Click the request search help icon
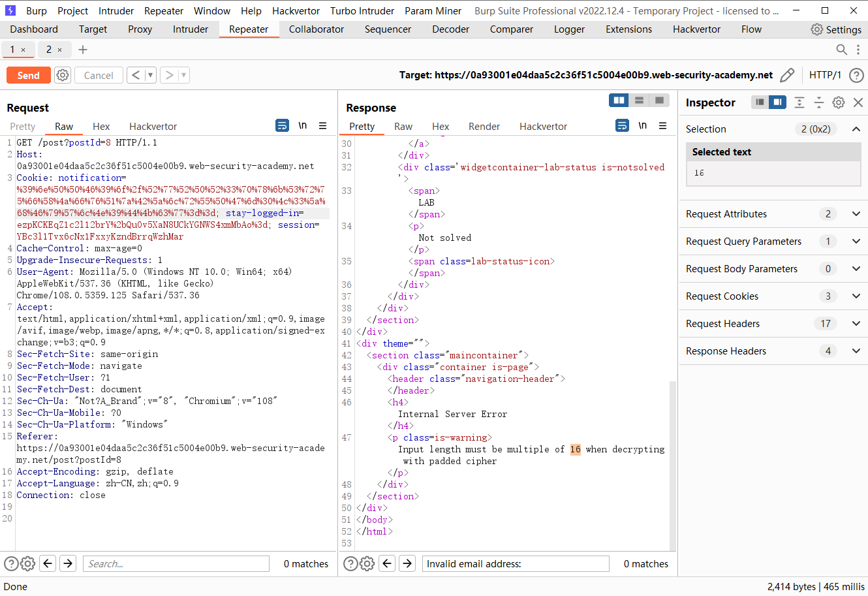The width and height of the screenshot is (868, 596). (x=11, y=563)
